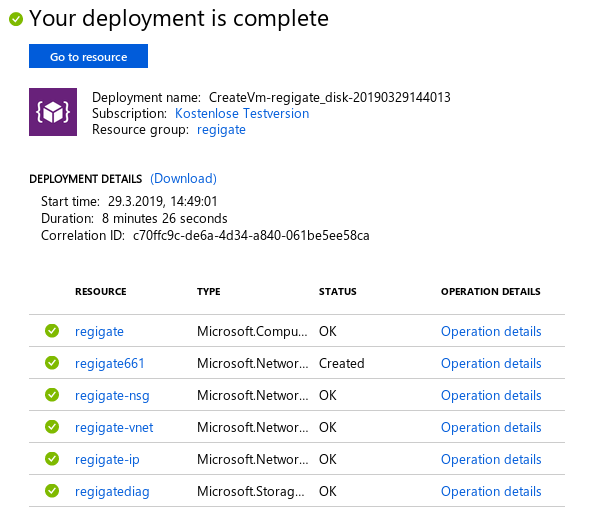View Operation details for regigate661

pos(491,363)
